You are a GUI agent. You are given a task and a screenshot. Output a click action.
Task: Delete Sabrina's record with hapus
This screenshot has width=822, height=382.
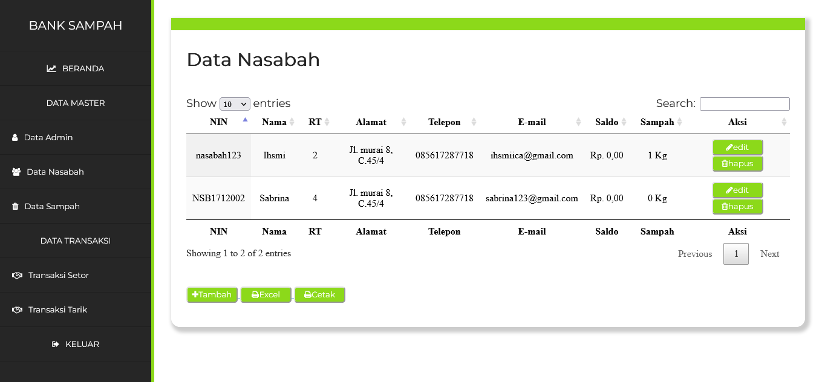738,206
